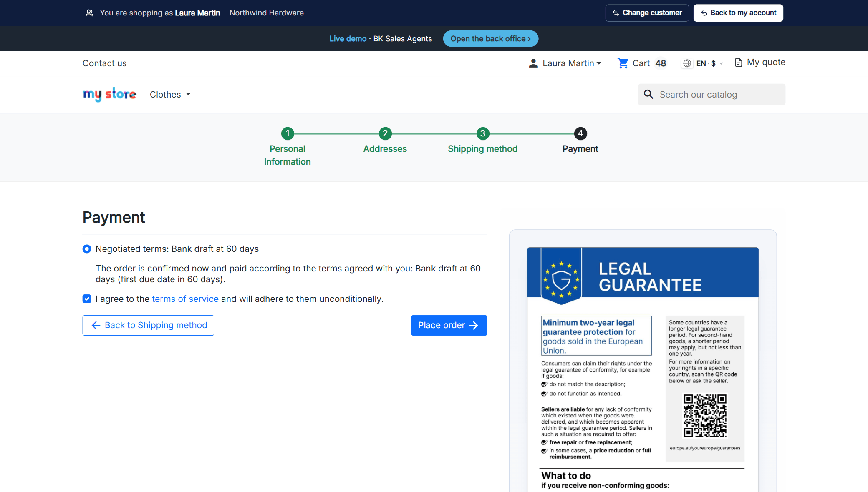This screenshot has height=492, width=868.
Task: Open the back office button
Action: [491, 39]
